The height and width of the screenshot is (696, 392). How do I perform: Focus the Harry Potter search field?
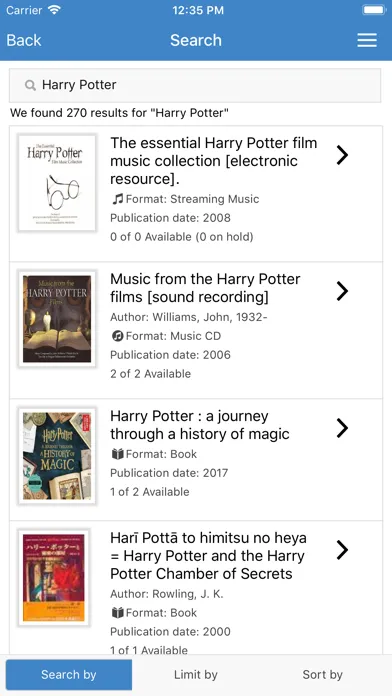click(195, 85)
